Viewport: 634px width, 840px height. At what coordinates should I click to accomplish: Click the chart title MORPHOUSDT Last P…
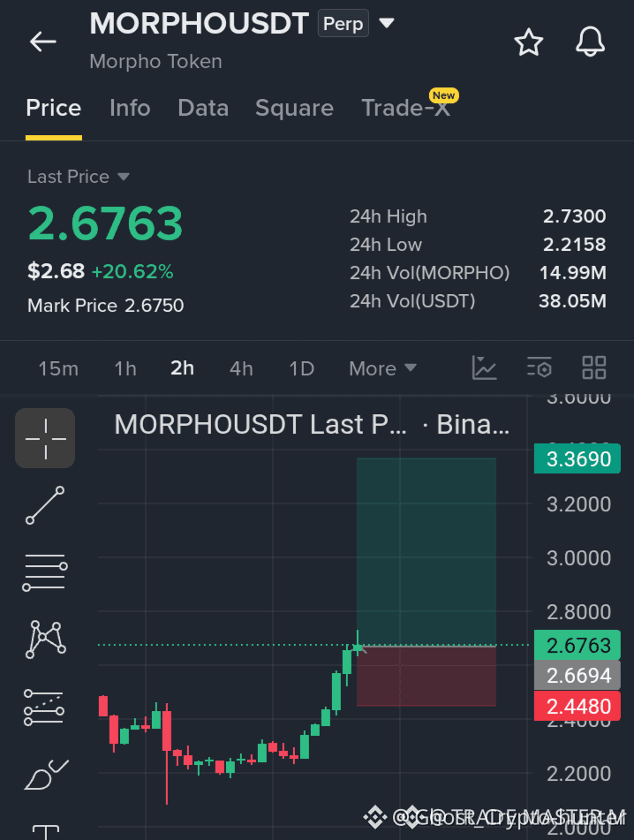pos(260,424)
